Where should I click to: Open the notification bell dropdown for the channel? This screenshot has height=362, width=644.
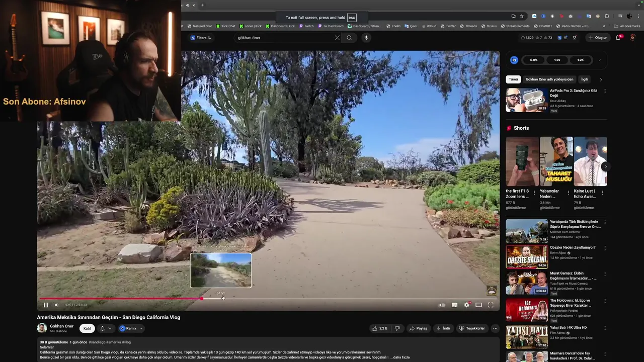coord(106,328)
